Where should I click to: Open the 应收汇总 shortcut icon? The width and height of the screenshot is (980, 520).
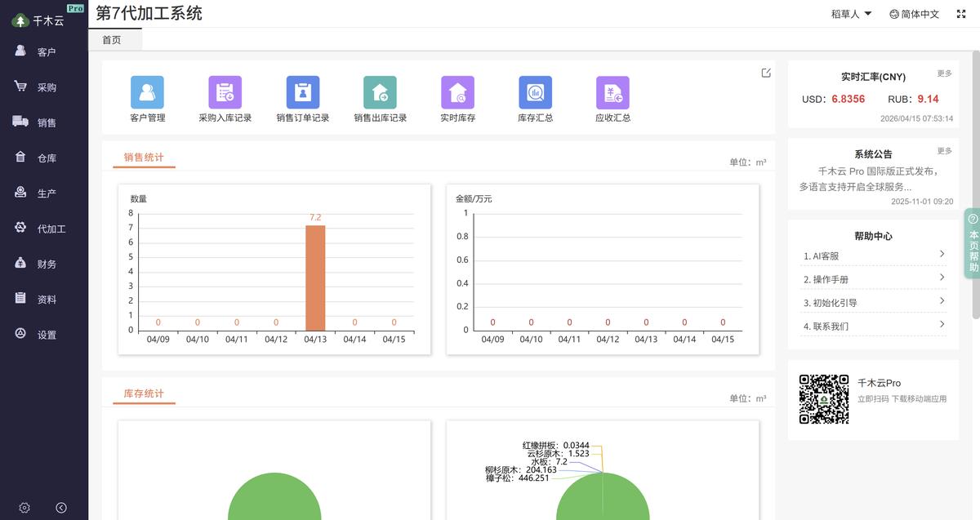point(612,92)
